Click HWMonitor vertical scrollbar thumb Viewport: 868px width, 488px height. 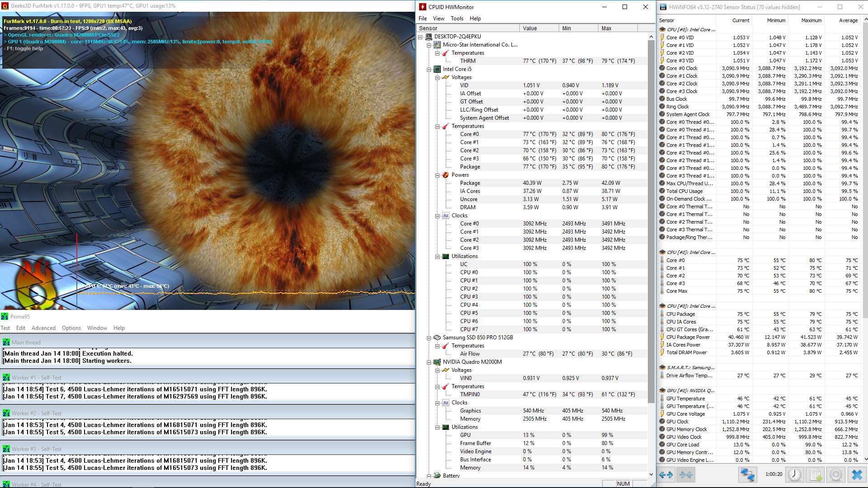[x=651, y=221]
